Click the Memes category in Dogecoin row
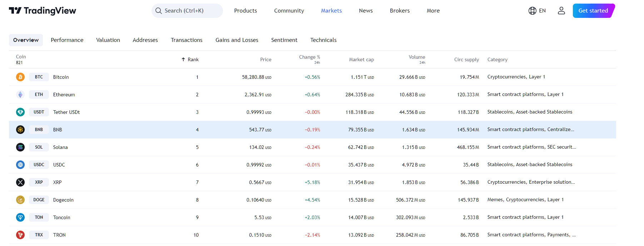The height and width of the screenshot is (246, 644). point(495,200)
